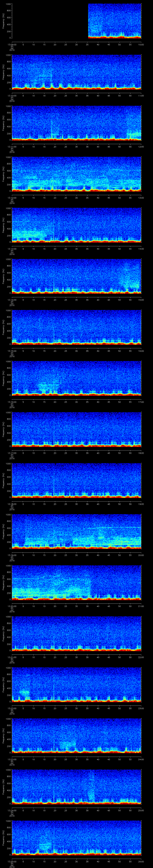
Task: Click the spectrogram panel starting at 13:23:00
Action: coord(76,736)
